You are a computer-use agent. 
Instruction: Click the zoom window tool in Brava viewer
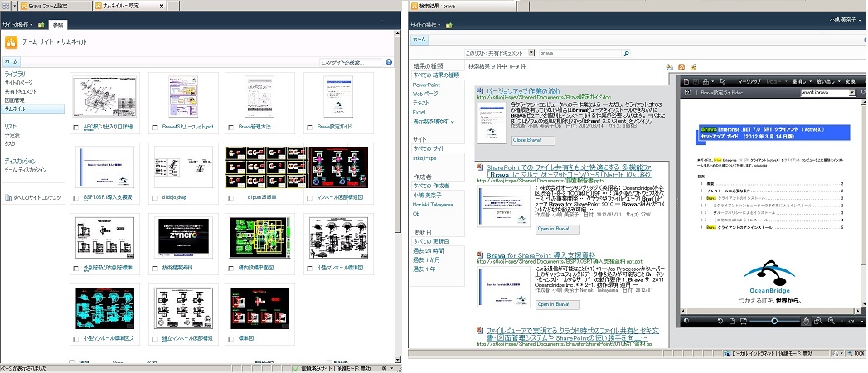817,321
